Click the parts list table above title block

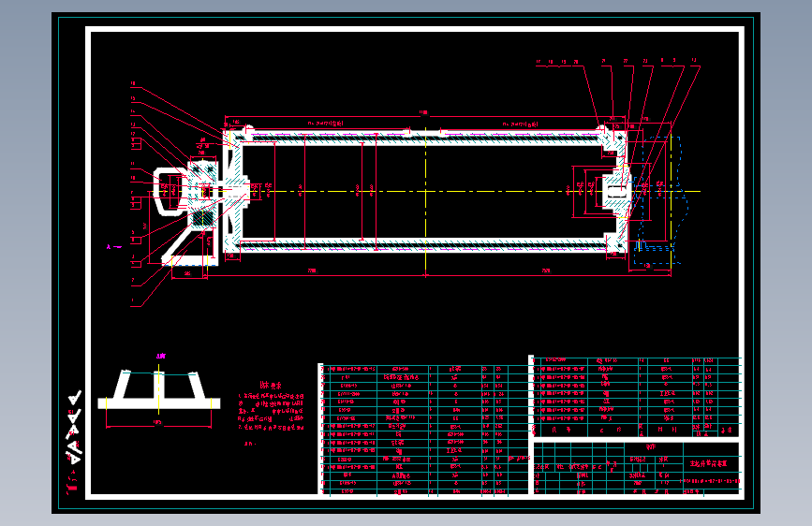click(638, 397)
